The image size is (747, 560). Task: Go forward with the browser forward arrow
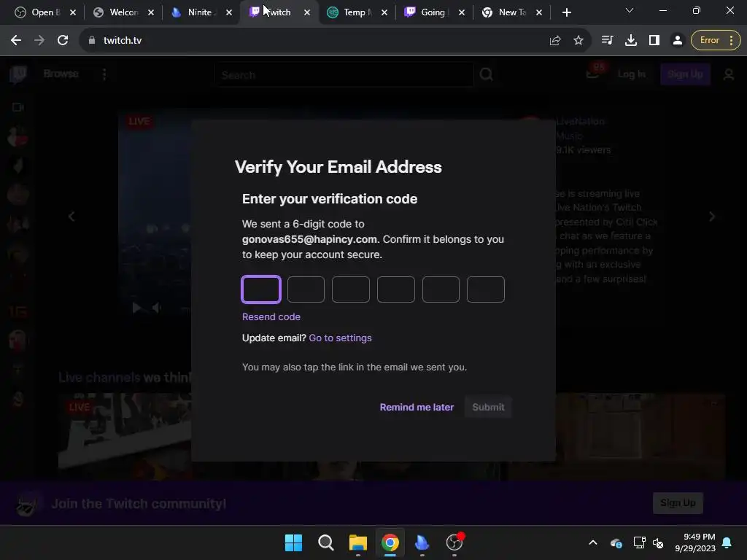click(x=39, y=41)
